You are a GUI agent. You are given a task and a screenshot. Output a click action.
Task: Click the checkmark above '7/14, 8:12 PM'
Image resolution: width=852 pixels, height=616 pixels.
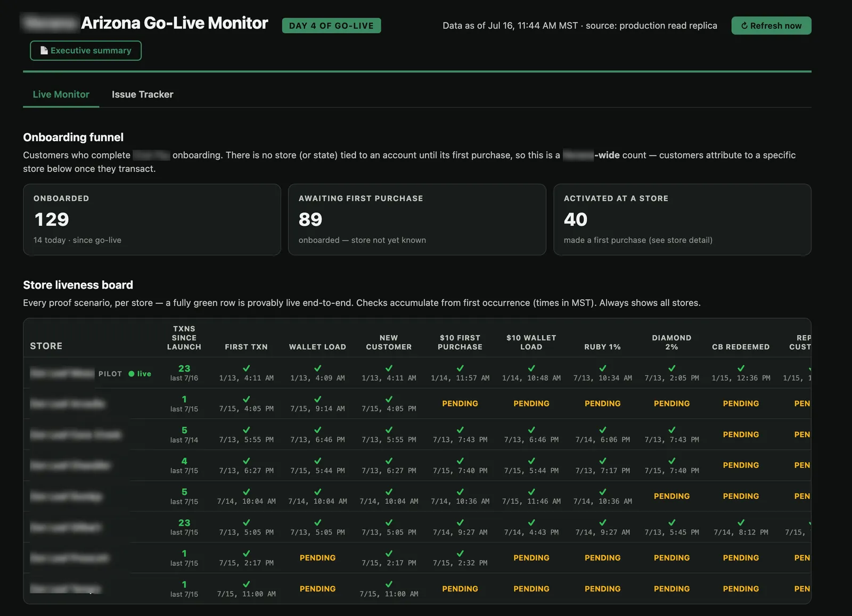pos(741,522)
